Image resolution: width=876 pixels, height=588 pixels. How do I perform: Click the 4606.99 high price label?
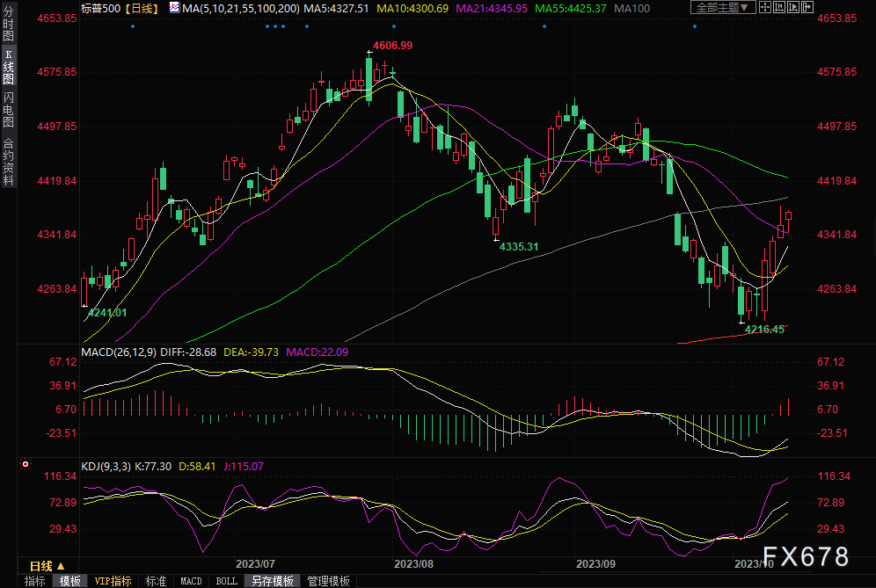point(393,46)
